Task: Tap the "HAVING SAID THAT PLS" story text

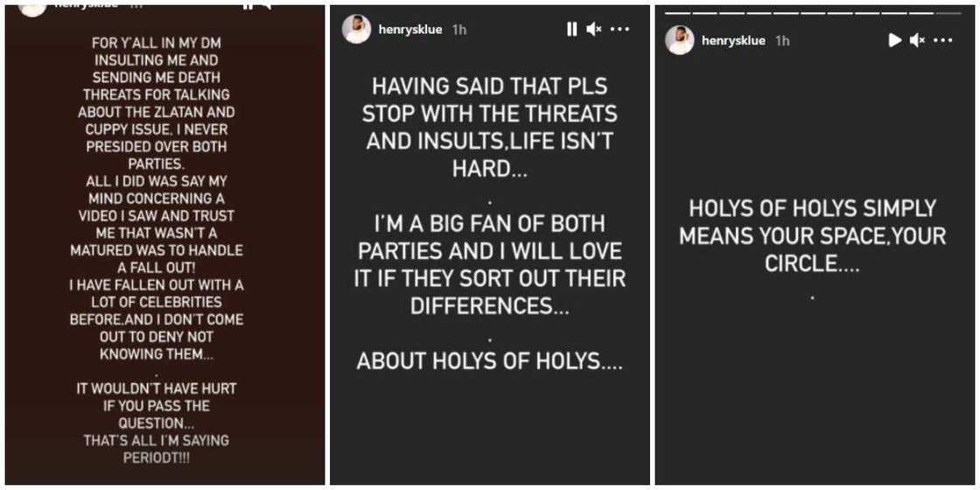Action: 490,87
